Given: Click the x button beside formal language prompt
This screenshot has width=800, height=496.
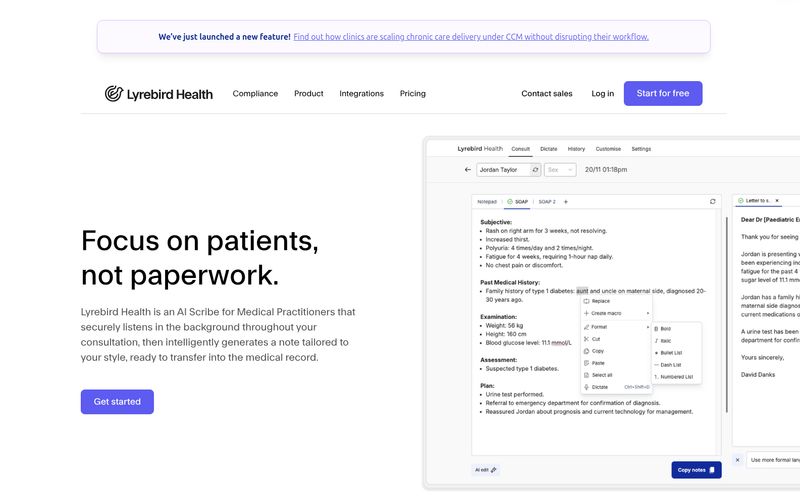Looking at the screenshot, I should point(737,460).
